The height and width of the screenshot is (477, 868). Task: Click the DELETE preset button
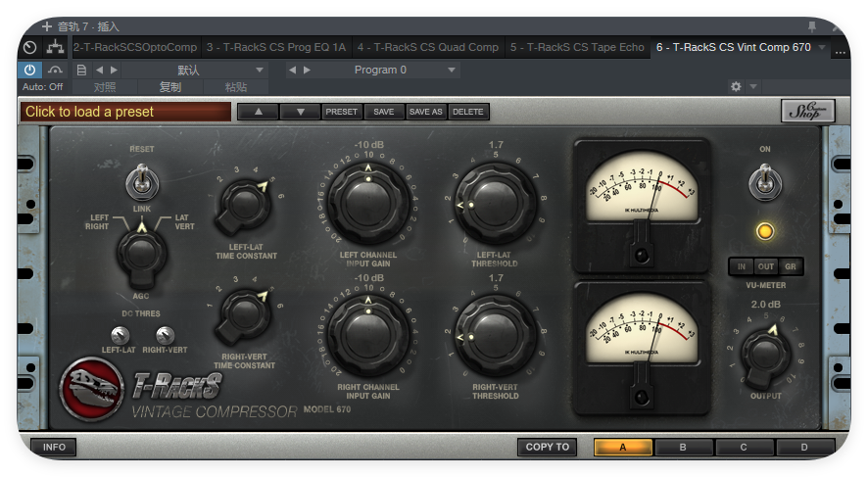point(467,112)
